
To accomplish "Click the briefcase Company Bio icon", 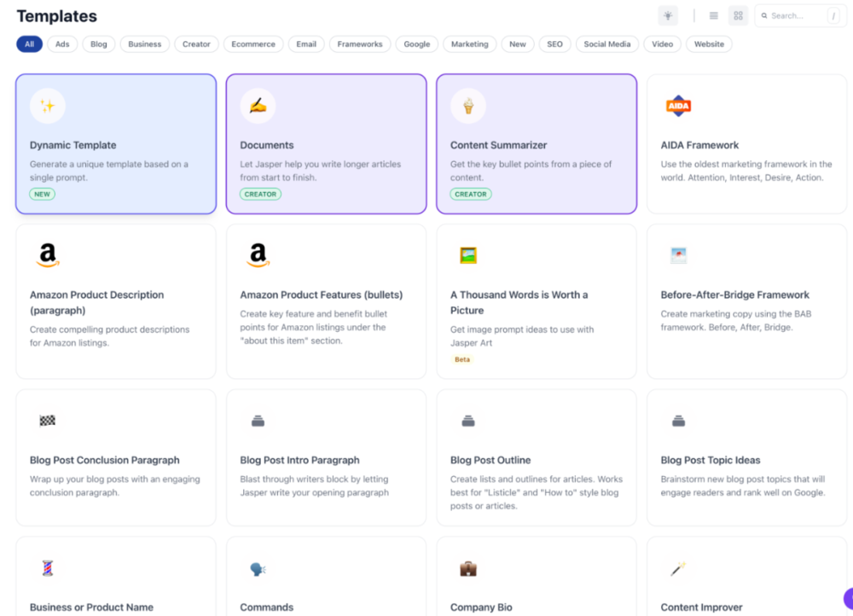I will pos(468,568).
